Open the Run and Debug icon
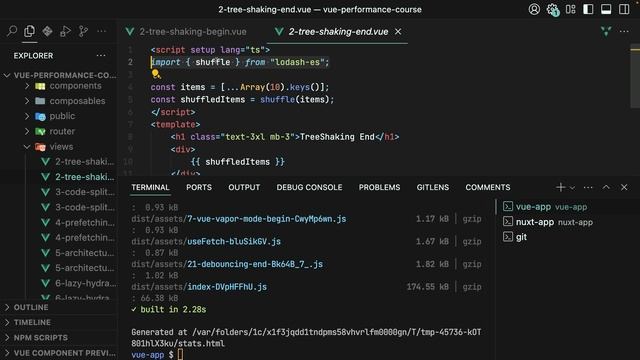640x360 pixels. point(65,31)
